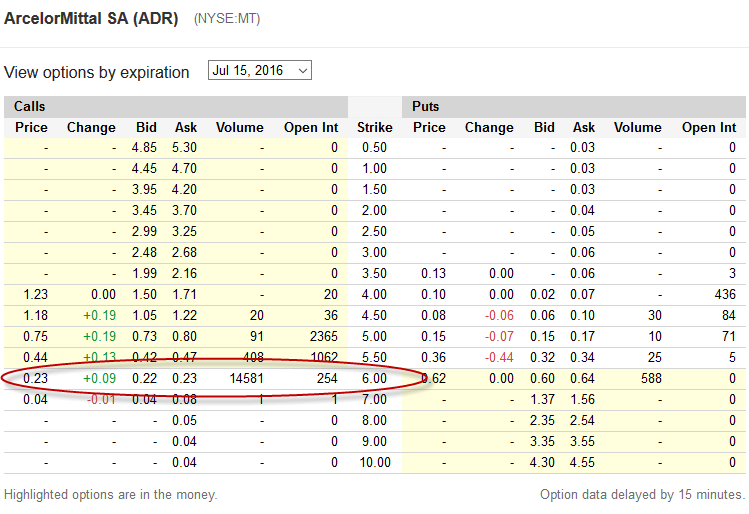This screenshot has height=514, width=749.
Task: Select strike 10.00 cell
Action: click(375, 463)
